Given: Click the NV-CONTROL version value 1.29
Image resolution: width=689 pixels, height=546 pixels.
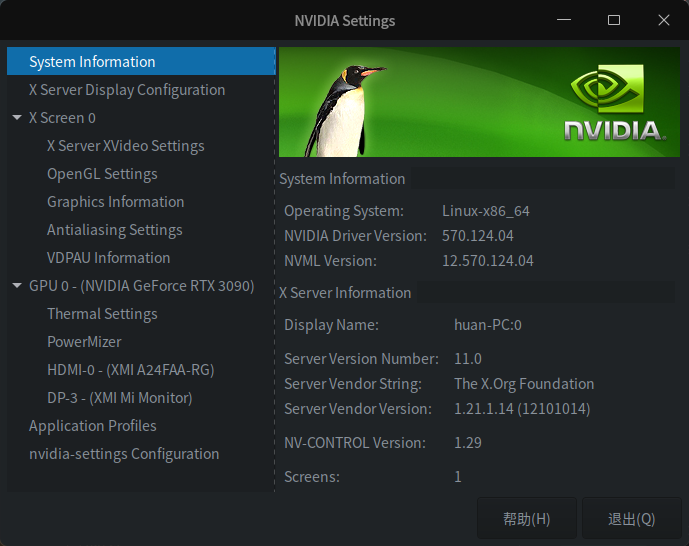Looking at the screenshot, I should coord(468,443).
